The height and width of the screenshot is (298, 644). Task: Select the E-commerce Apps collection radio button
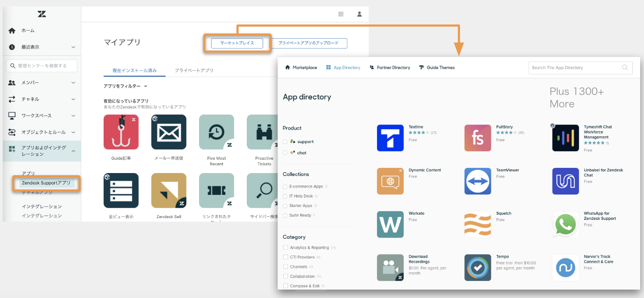click(285, 187)
